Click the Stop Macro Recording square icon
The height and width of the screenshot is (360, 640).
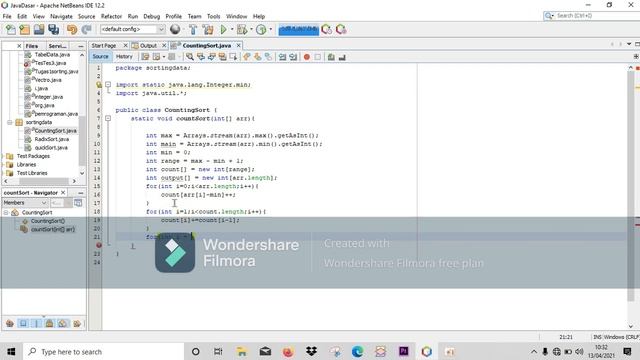click(x=318, y=57)
